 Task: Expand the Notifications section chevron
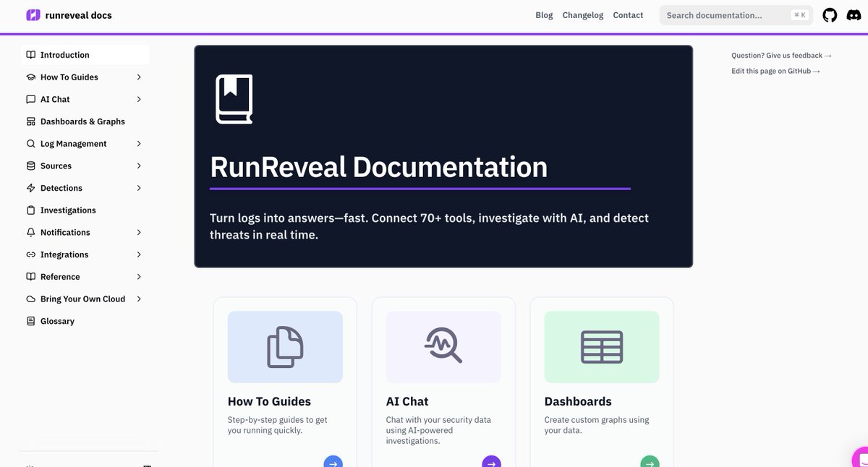[x=139, y=232]
